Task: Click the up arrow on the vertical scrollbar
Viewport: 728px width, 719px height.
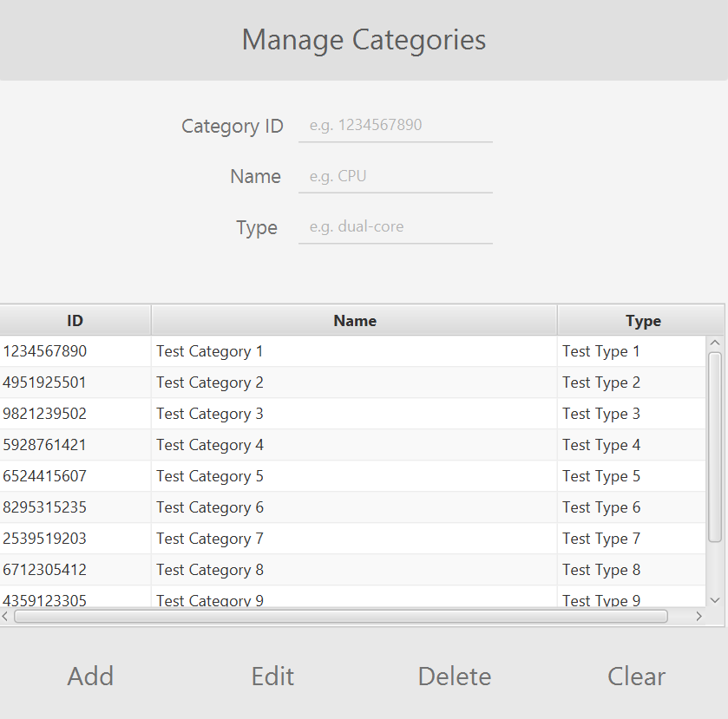Action: pyautogui.click(x=716, y=342)
